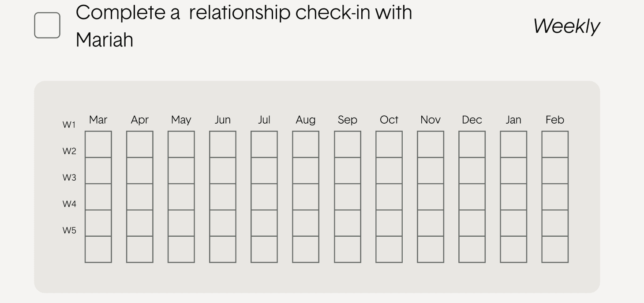Check the second box from bottom under Aug
The width and height of the screenshot is (644, 303).
point(306,223)
